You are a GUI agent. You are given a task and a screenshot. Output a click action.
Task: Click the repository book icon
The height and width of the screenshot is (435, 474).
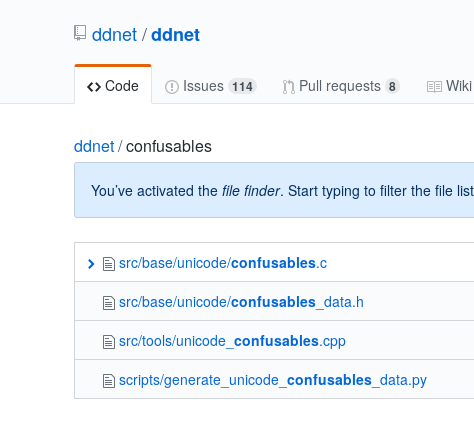tap(80, 33)
